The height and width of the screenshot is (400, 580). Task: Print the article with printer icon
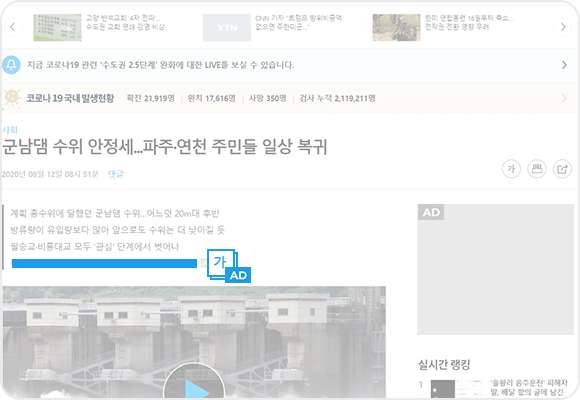tap(537, 169)
